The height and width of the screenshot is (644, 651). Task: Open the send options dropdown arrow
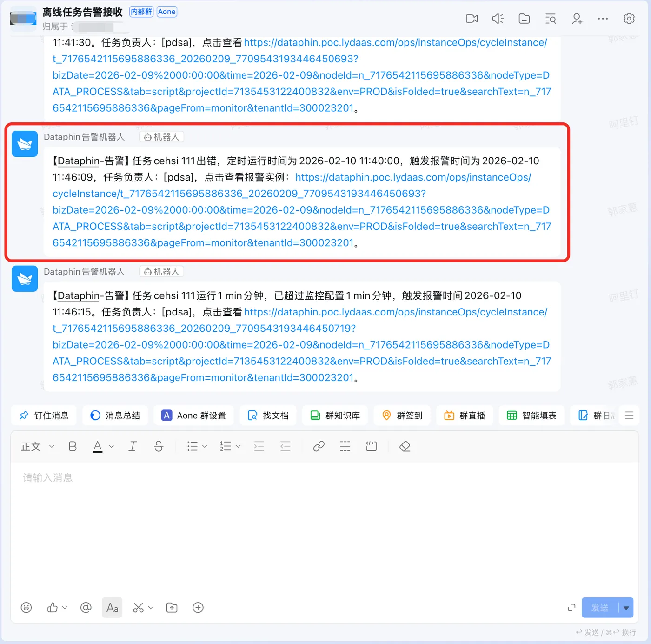point(626,608)
